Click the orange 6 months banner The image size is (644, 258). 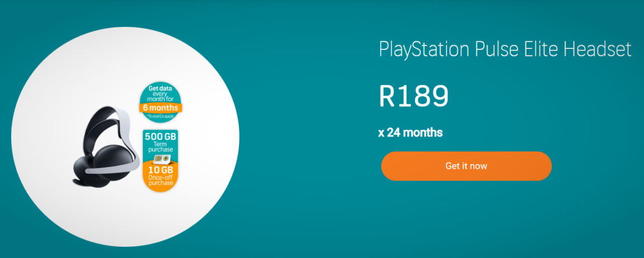click(x=160, y=107)
